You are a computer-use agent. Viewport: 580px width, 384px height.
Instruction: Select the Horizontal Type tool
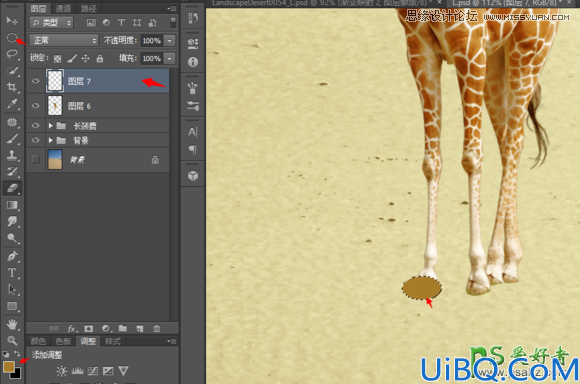point(12,273)
